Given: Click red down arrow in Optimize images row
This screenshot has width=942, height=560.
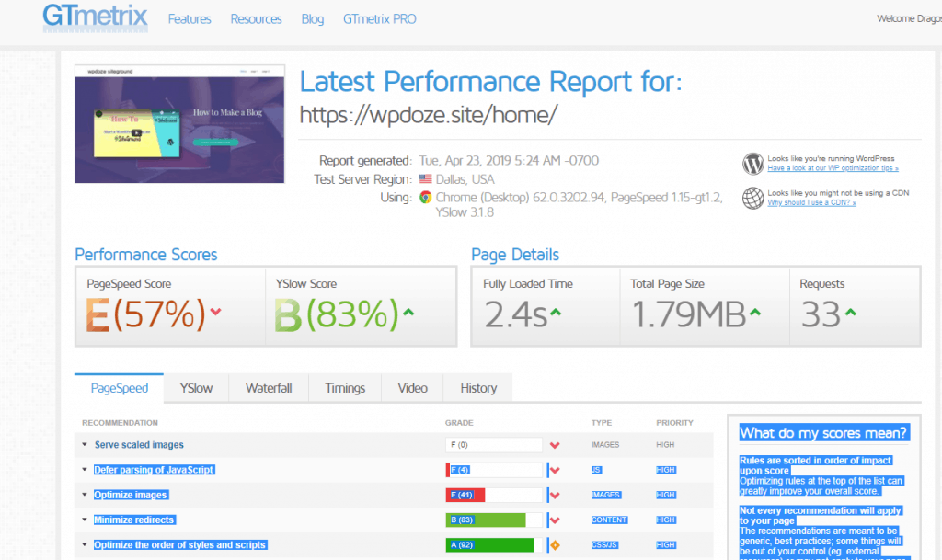Looking at the screenshot, I should click(x=555, y=496).
